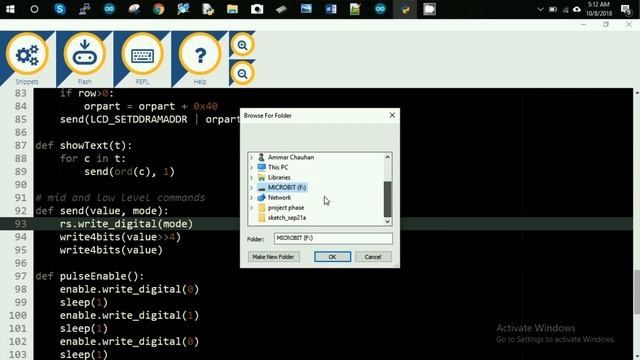This screenshot has height=360, width=640.
Task: Flash code to the micro:bit
Action: 84,54
